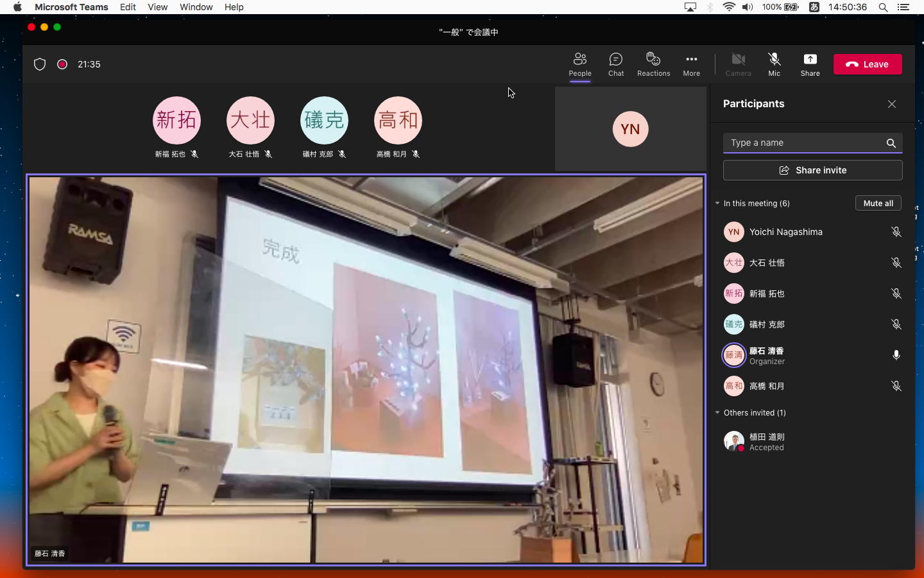Click 礒村 克郎's avatar in the gallery
Viewport: 924px width, 578px height.
(324, 120)
